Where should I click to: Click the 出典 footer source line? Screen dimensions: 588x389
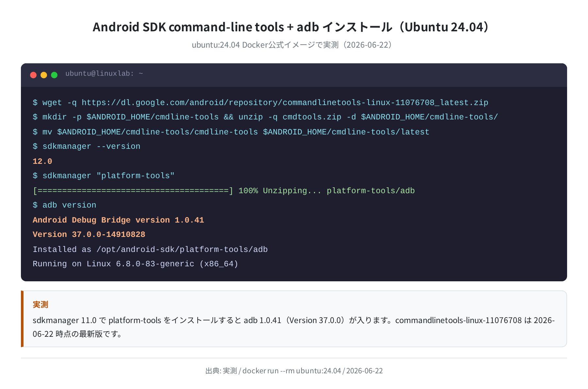[x=294, y=371]
